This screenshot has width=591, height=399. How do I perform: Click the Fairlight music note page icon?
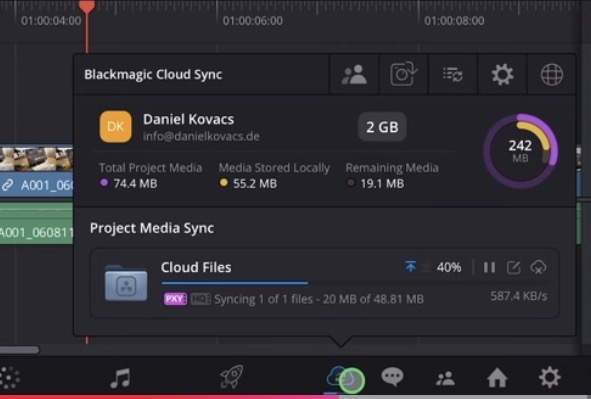121,378
